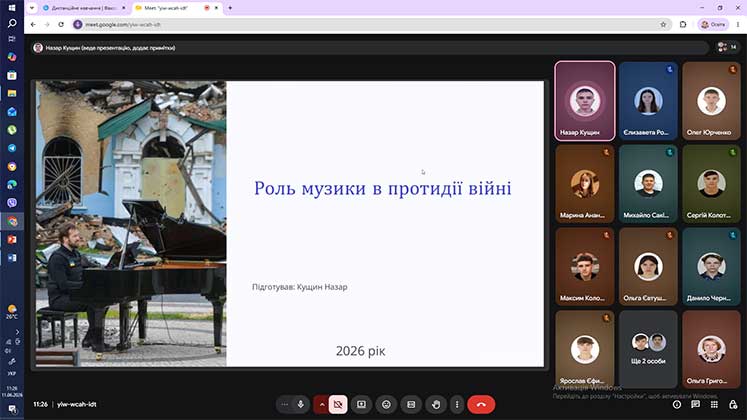Screen dimensions: 747x420
Task: Open Chrome three-dot menu
Action: [x=738, y=24]
